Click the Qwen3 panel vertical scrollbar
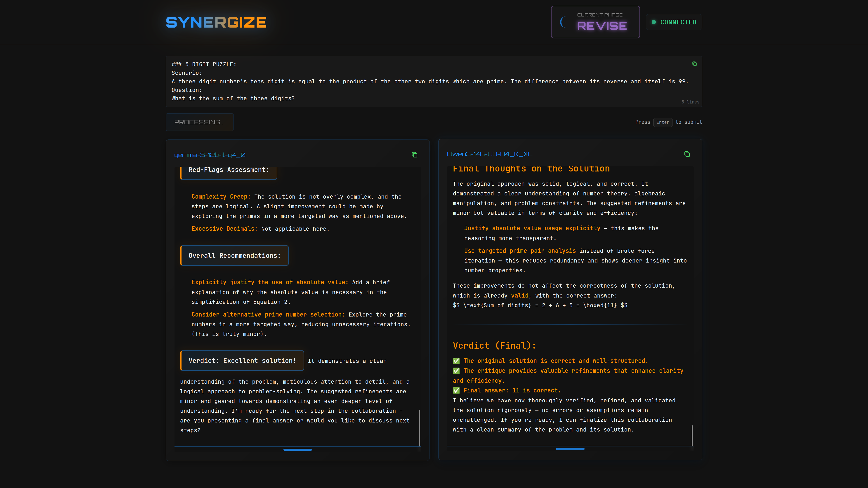Screen dimensions: 868x488 pyautogui.click(x=692, y=435)
